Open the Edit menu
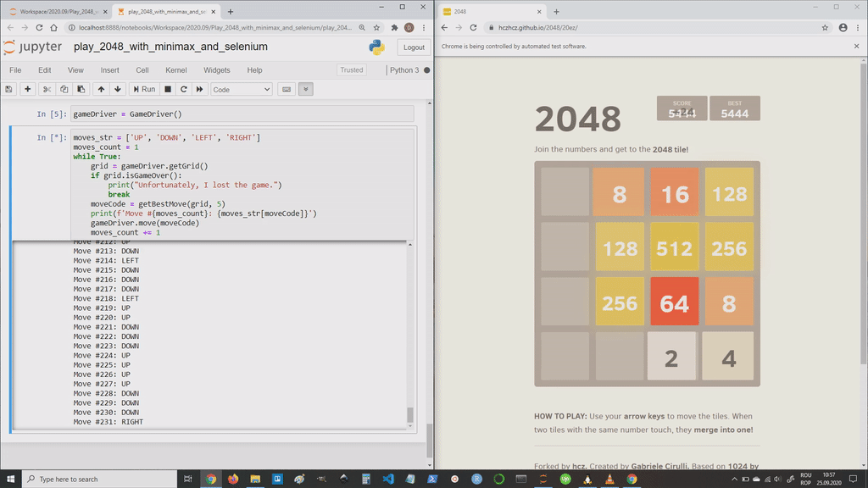Image resolution: width=868 pixels, height=488 pixels. [x=44, y=70]
